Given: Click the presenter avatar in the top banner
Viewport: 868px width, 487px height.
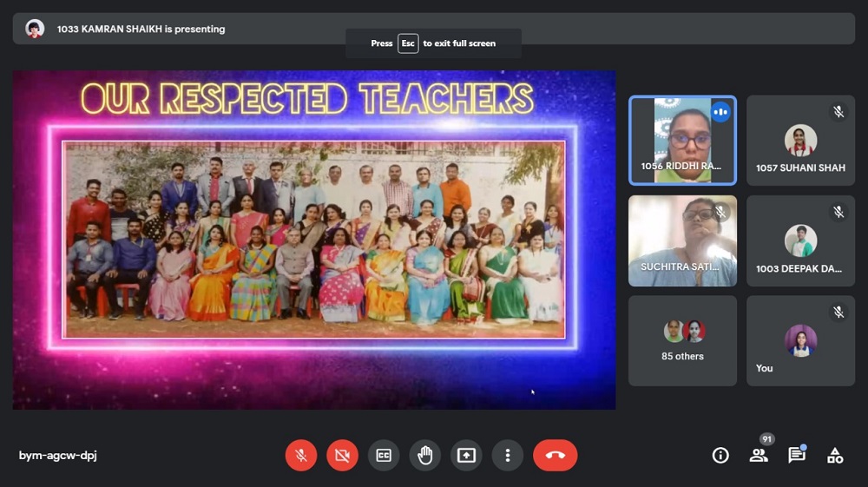Looking at the screenshot, I should pyautogui.click(x=35, y=29).
